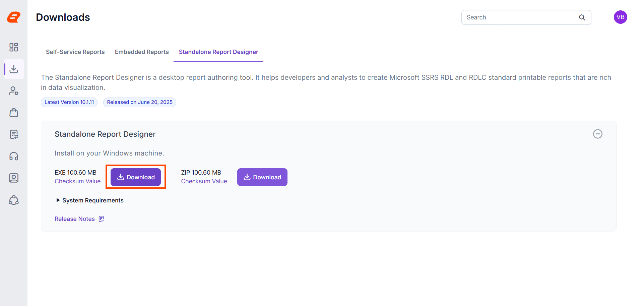This screenshot has width=644, height=306.
Task: Click the ZIP 100.60 MB label
Action: [x=201, y=173]
